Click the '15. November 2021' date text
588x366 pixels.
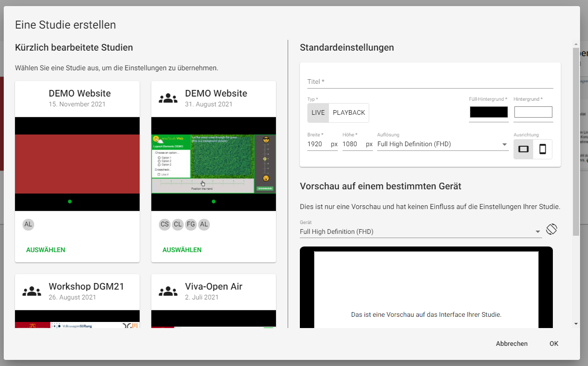(x=77, y=105)
